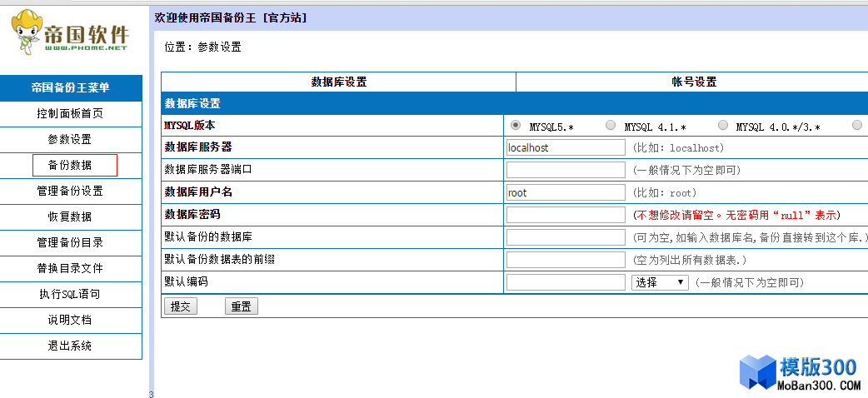This screenshot has height=398, width=868.
Task: Select the last partially visible MySQL version radio
Action: (x=857, y=126)
